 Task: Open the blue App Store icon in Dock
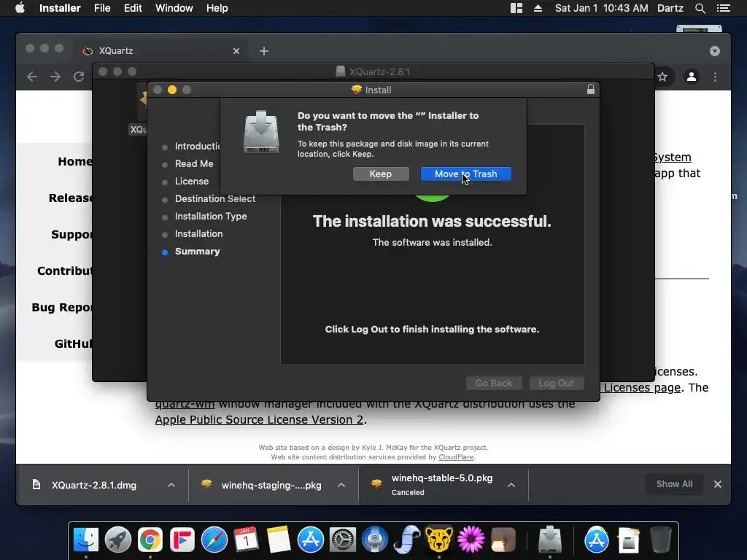click(311, 540)
